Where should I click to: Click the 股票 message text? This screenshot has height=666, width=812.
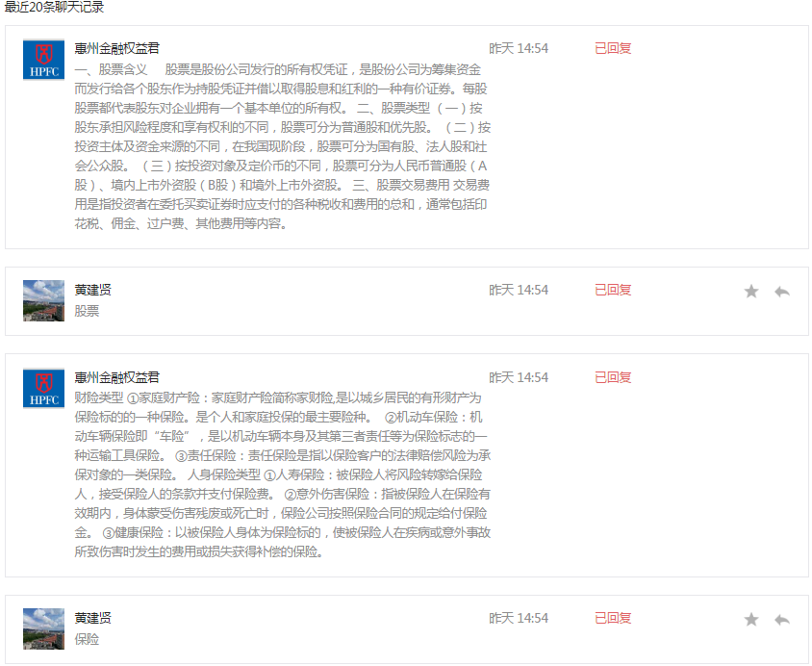87,311
